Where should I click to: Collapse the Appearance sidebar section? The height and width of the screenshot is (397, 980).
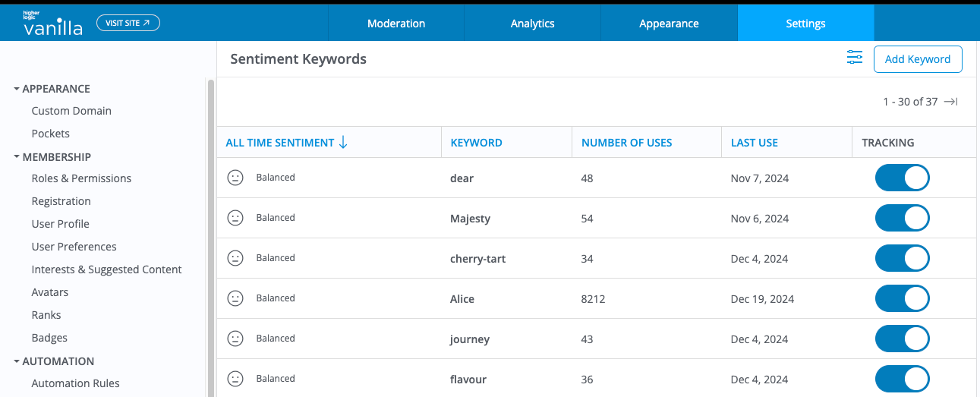click(x=17, y=89)
